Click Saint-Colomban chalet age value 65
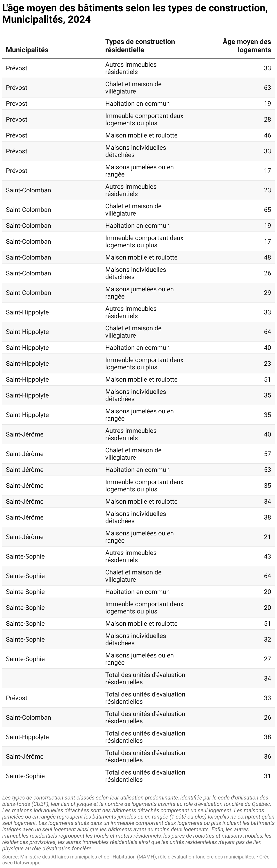This screenshot has height=868, width=277. click(x=267, y=210)
